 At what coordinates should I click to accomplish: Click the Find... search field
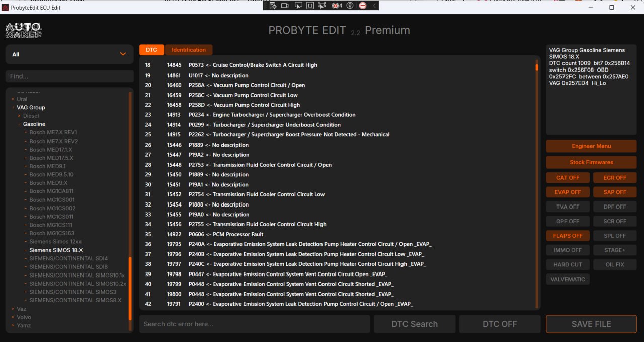69,76
